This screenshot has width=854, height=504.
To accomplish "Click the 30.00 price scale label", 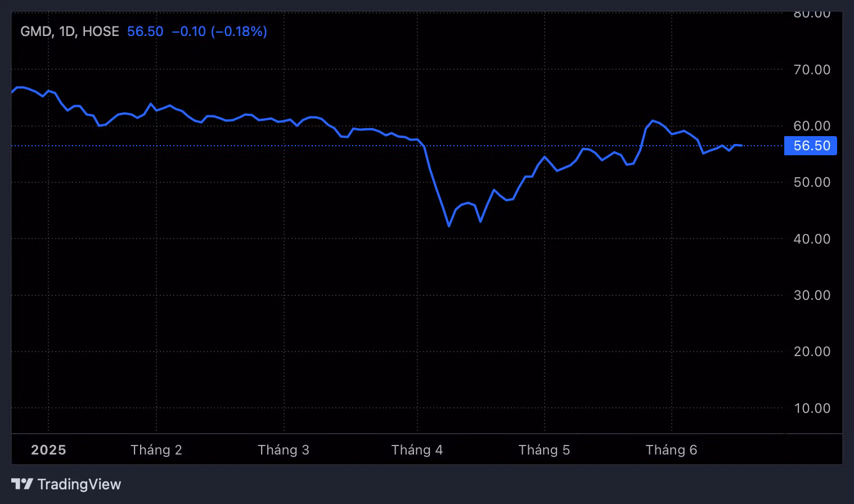I will [812, 295].
